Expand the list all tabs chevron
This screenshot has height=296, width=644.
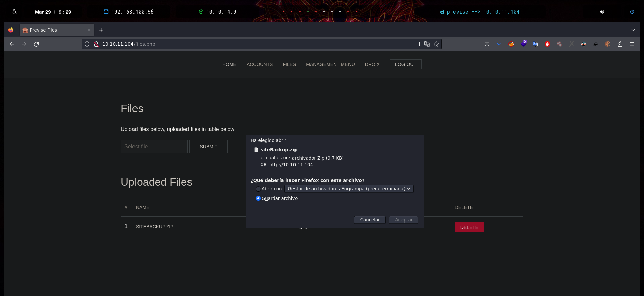coord(633,30)
